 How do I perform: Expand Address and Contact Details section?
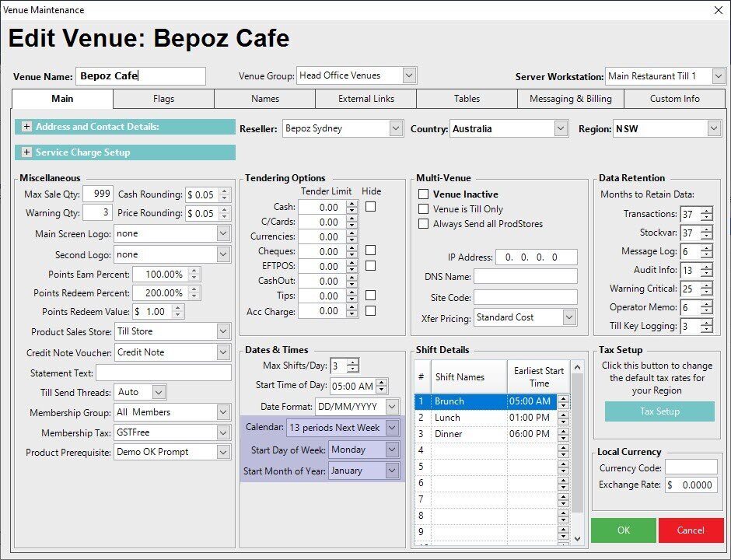pyautogui.click(x=26, y=127)
